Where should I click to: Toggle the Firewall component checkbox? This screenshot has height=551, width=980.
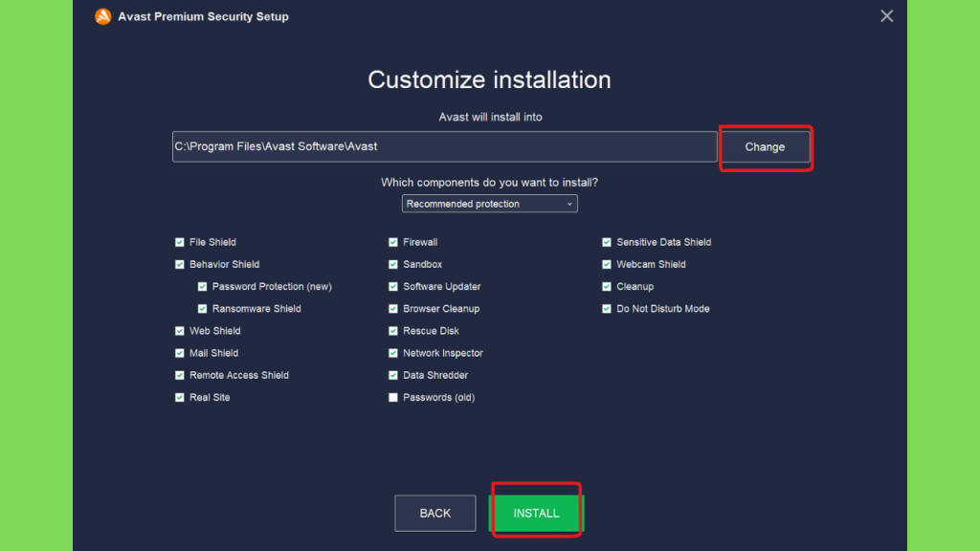tap(393, 242)
